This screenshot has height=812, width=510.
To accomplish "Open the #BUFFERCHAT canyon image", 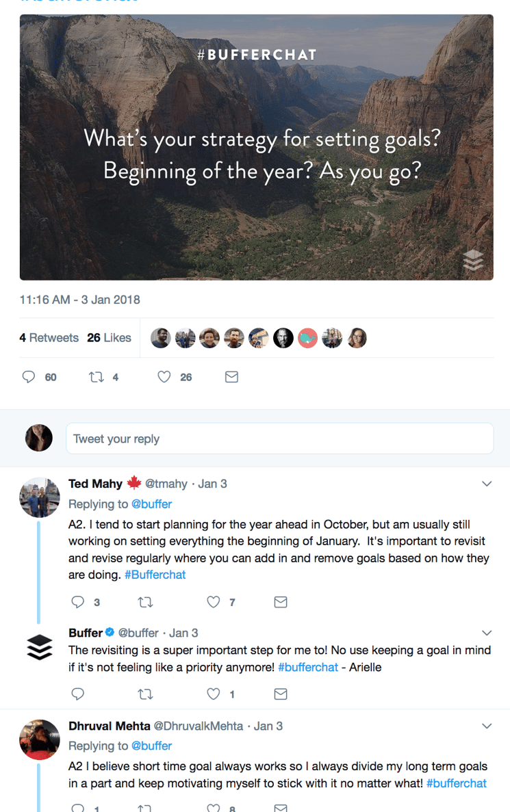I will pos(256,147).
